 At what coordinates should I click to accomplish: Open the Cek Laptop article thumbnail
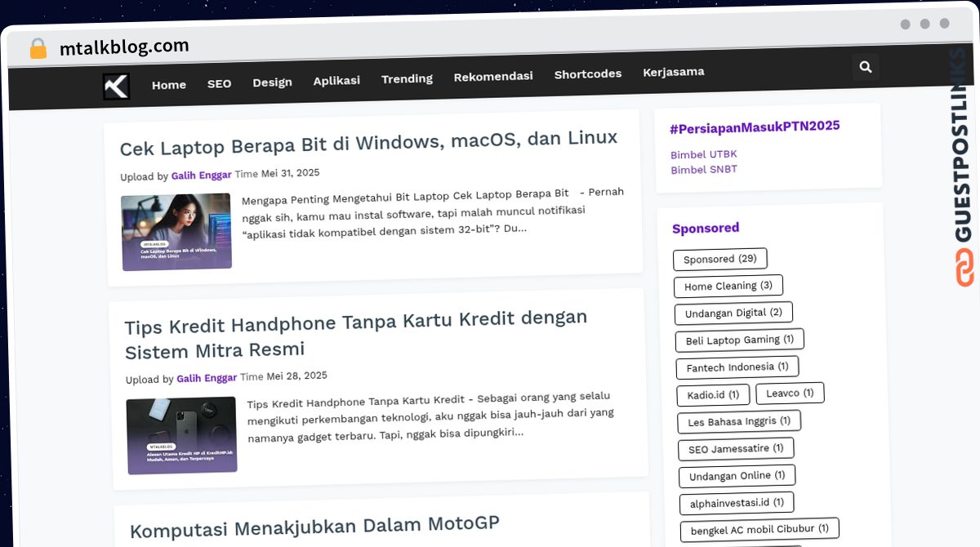(176, 232)
